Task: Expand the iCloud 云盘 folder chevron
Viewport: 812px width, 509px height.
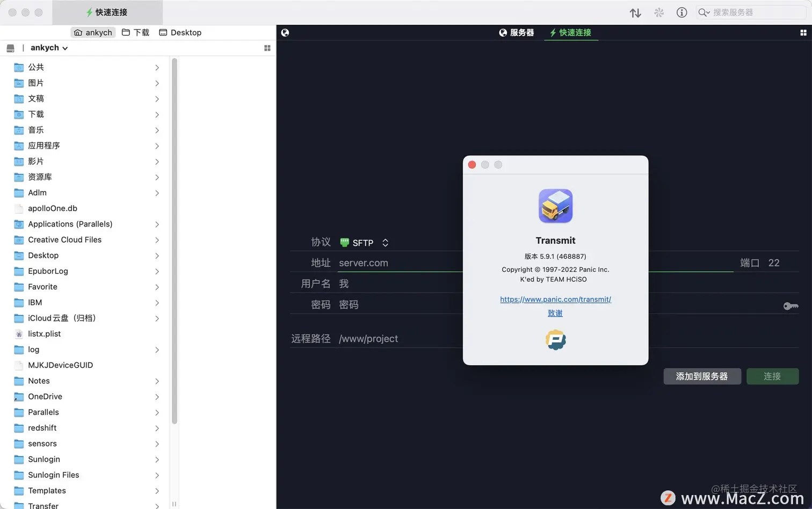Action: point(157,318)
